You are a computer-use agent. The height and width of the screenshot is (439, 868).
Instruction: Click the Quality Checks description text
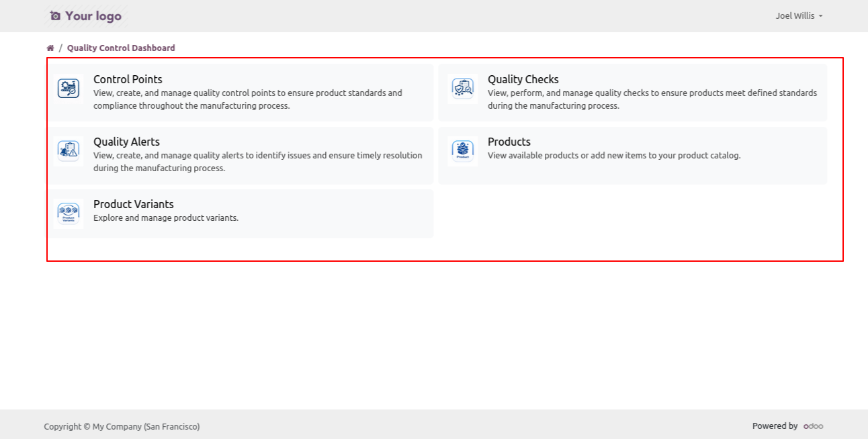(652, 99)
